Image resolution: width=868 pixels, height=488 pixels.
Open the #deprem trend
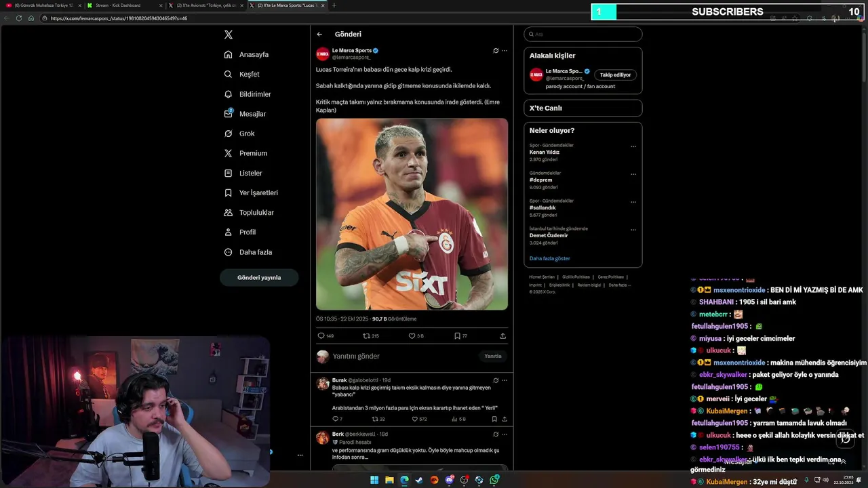point(540,180)
